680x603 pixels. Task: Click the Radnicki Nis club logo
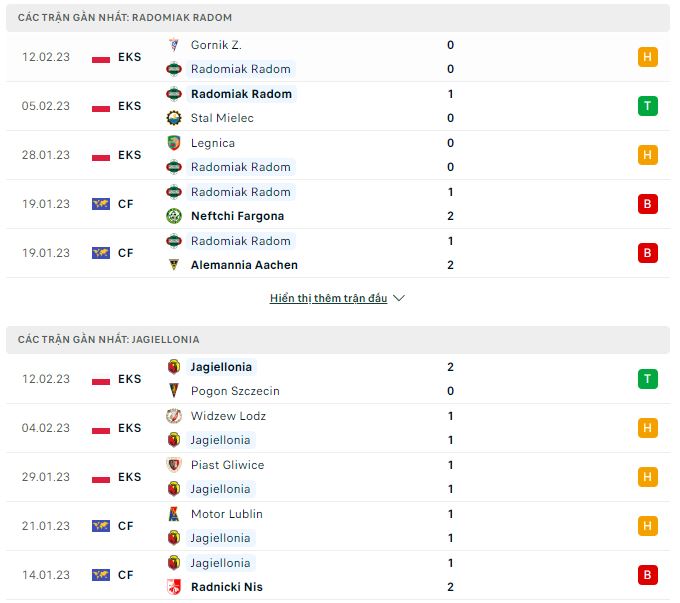point(174,587)
